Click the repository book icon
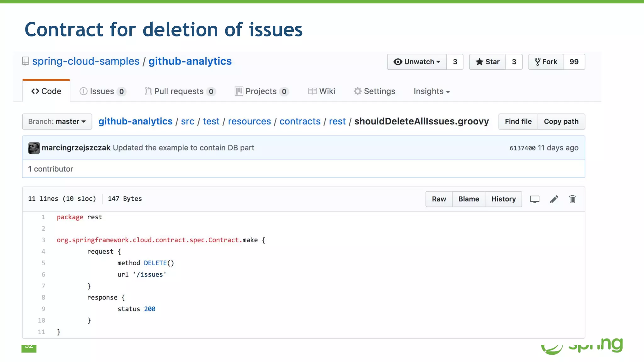644x362 pixels. point(25,61)
